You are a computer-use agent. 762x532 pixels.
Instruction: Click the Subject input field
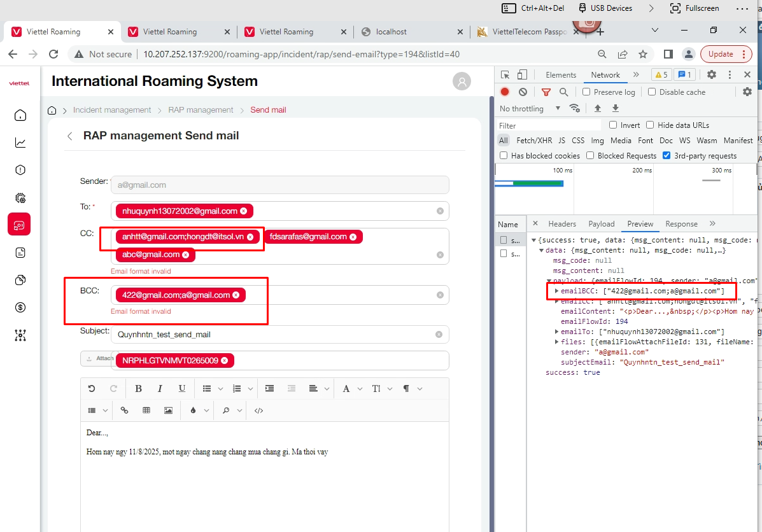pos(274,335)
